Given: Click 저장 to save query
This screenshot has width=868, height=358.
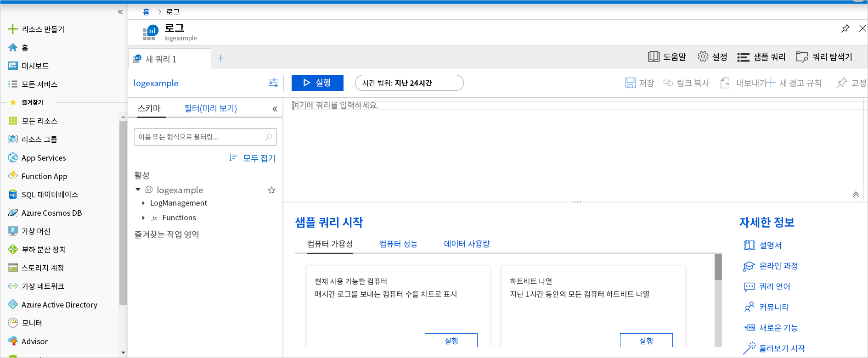Looking at the screenshot, I should click(x=639, y=83).
